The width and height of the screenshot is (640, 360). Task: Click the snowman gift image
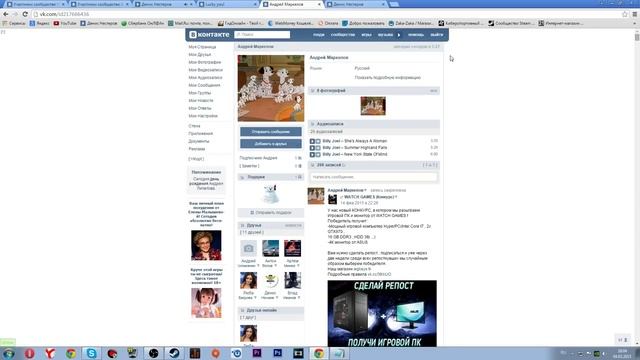(x=270, y=194)
